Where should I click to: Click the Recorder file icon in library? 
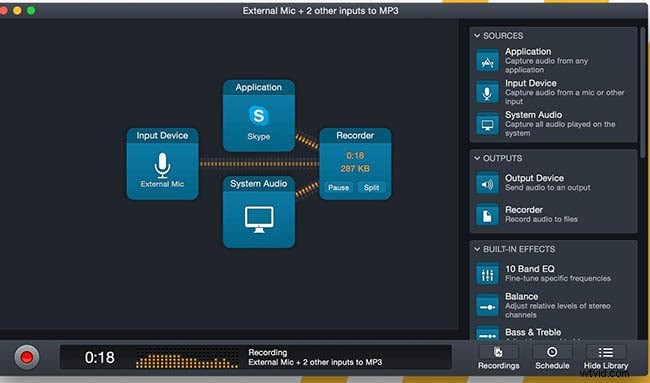(487, 215)
